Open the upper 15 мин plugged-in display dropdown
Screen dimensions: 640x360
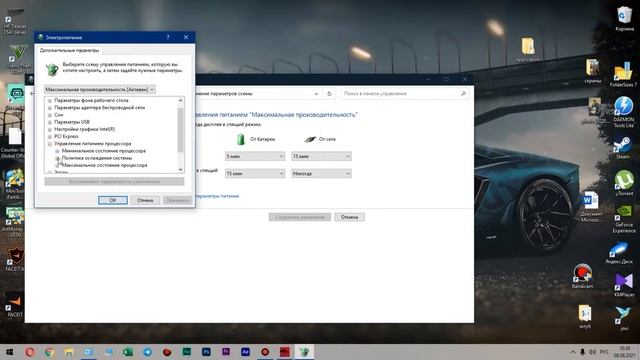(x=321, y=156)
